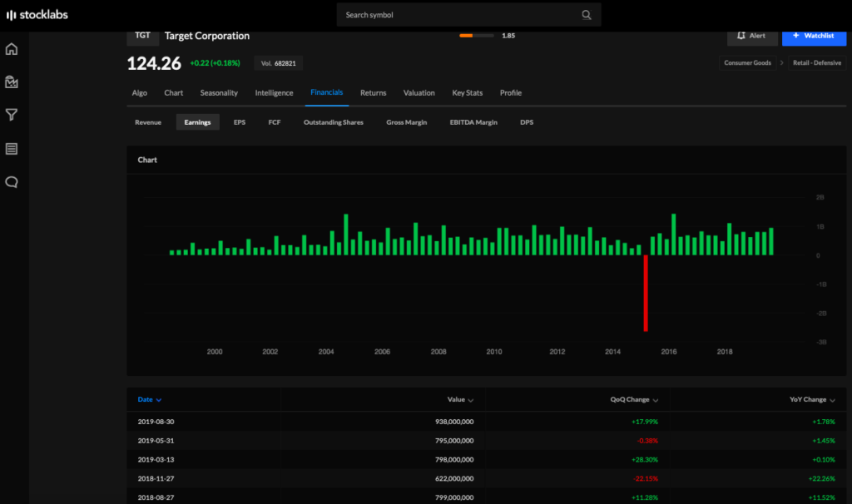Screen dimensions: 852x504
Task: Open the Returns tab
Action: (x=374, y=93)
